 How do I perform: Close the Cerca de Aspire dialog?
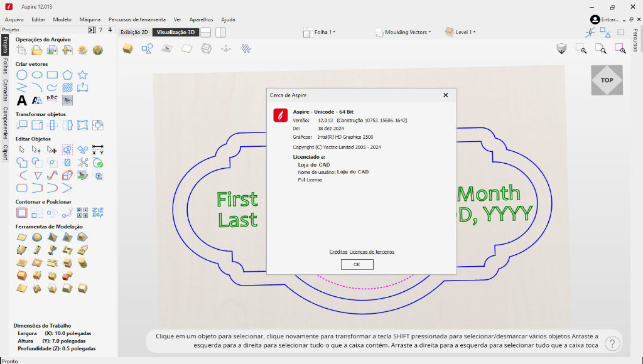pos(445,95)
